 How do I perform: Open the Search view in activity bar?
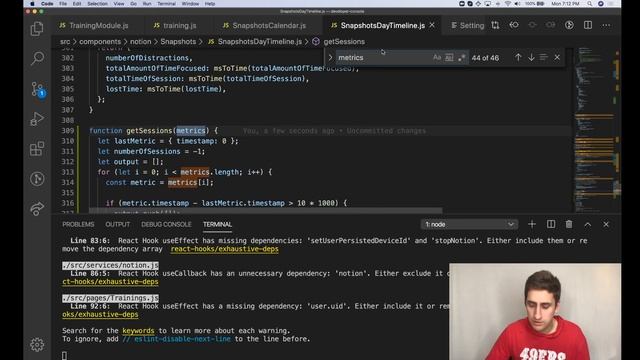37,58
